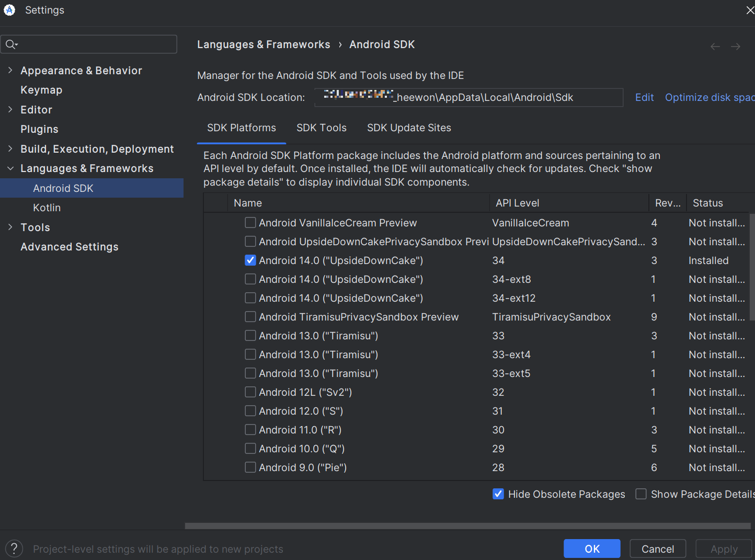
Task: Check Android 9.0 Pie checkbox
Action: click(250, 467)
